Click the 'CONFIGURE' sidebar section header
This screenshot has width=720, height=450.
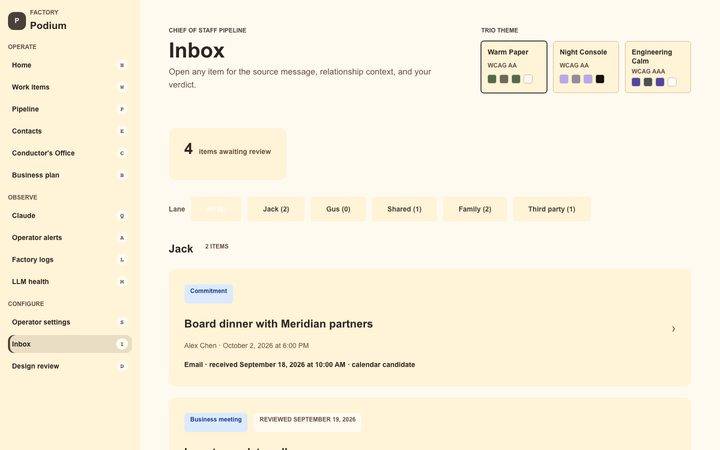point(26,304)
